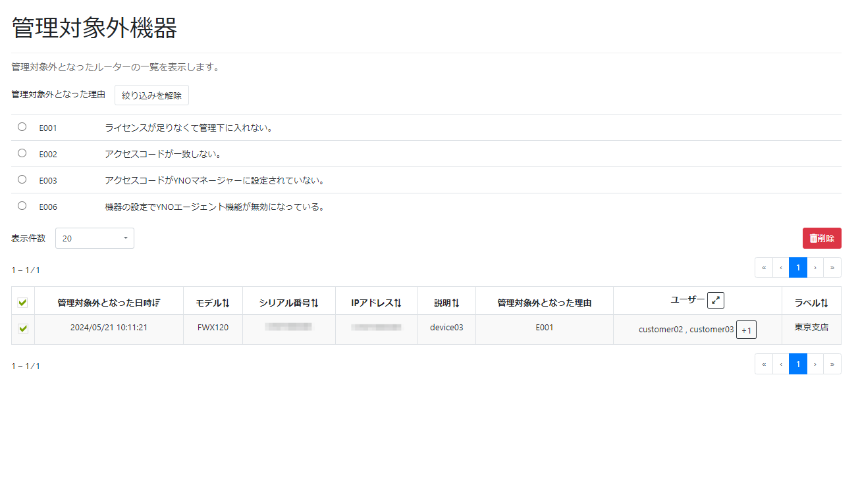Expand the +1 hidden user list
This screenshot has width=860, height=504.
(746, 329)
